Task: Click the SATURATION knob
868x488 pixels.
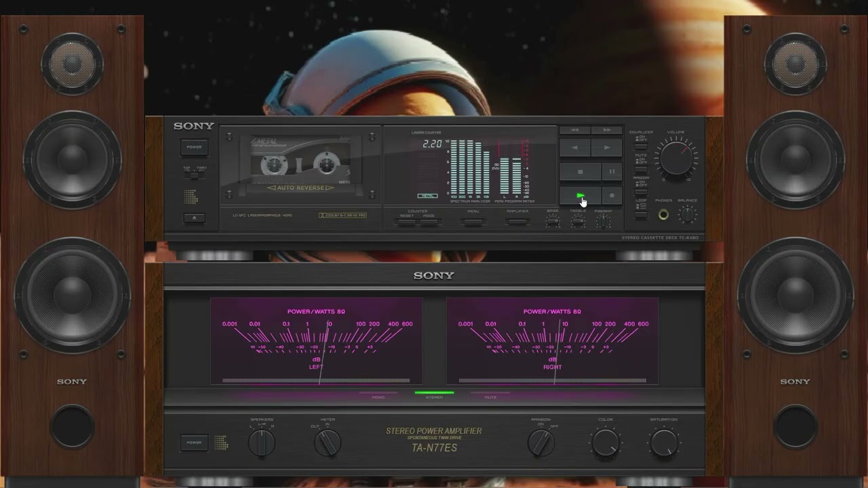Action: [663, 443]
